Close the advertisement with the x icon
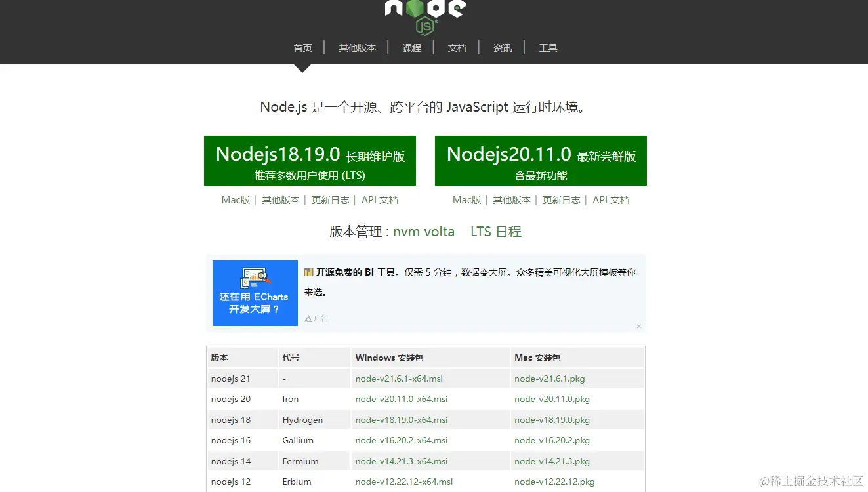868x492 pixels. [639, 326]
